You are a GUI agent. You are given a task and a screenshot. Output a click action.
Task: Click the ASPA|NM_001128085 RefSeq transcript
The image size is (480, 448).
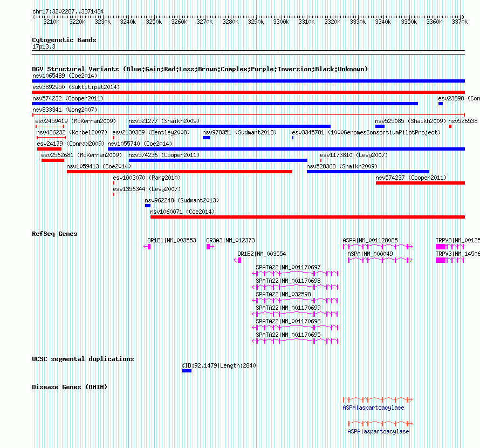(378, 246)
